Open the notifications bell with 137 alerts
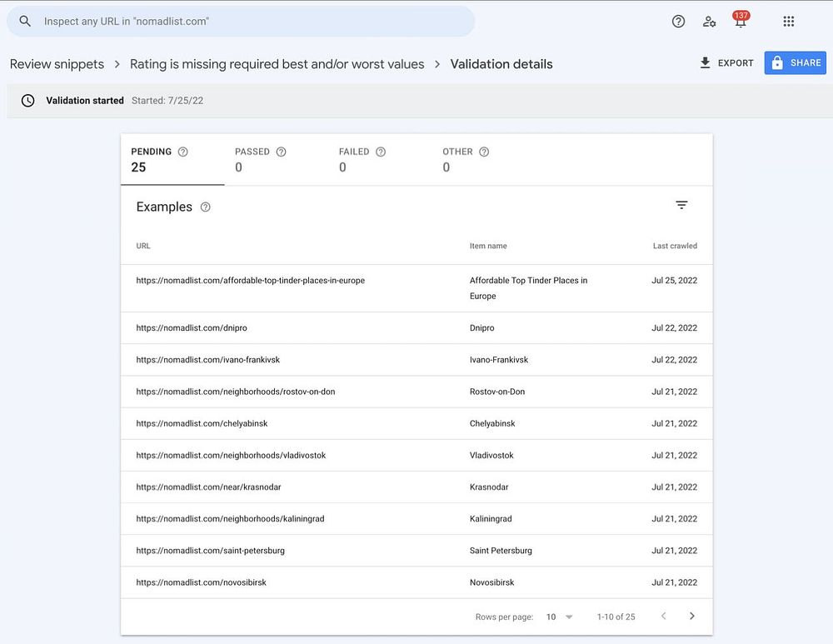 pos(741,22)
